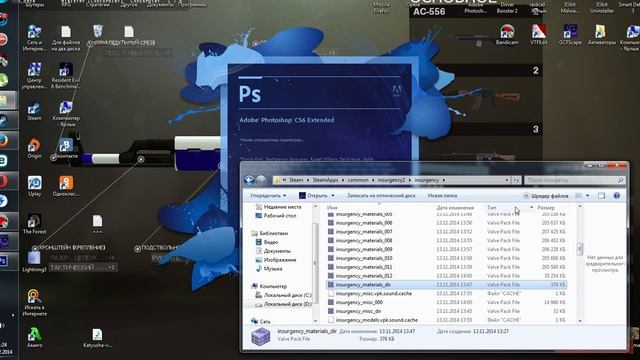The image size is (640, 360).
Task: Click the Explorer search input field
Action: click(x=574, y=180)
